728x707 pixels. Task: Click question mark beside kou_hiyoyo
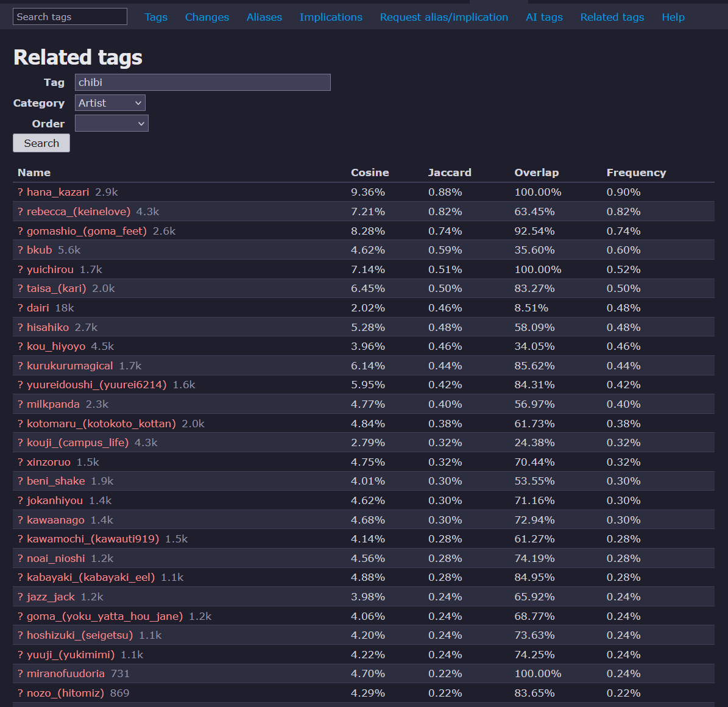point(20,347)
